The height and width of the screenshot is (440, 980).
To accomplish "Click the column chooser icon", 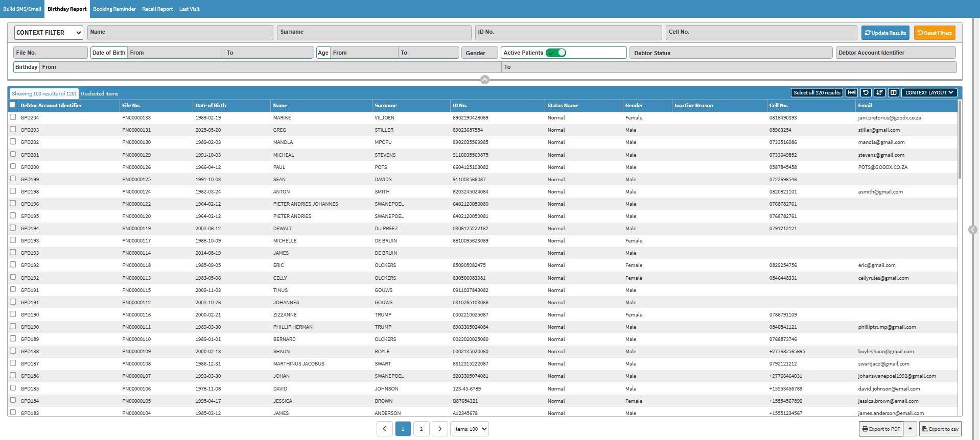I will click(893, 93).
